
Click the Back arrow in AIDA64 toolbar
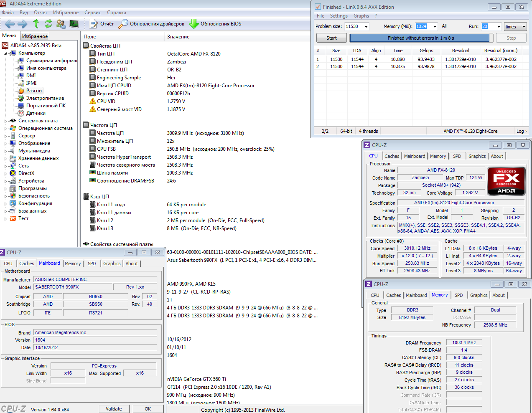pos(10,24)
